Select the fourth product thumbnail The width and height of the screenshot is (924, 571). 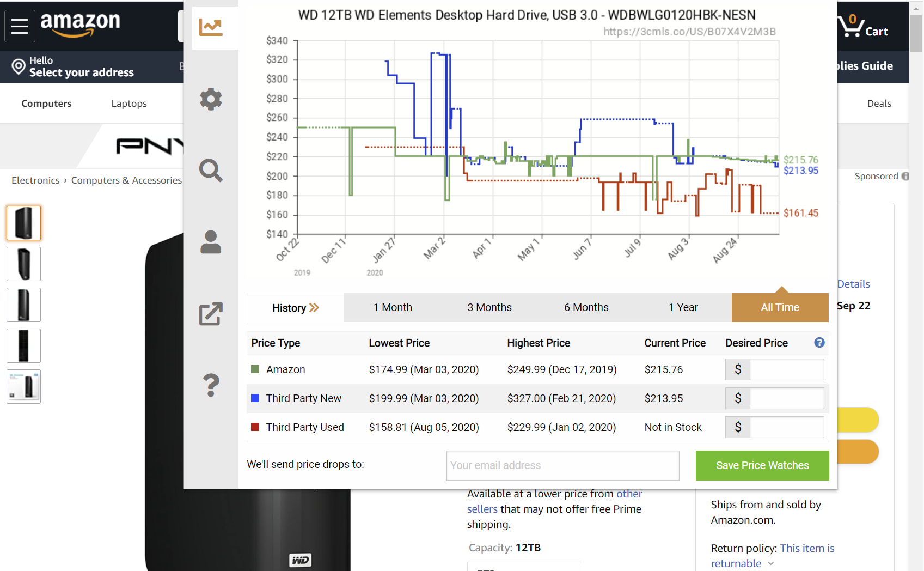tap(23, 345)
